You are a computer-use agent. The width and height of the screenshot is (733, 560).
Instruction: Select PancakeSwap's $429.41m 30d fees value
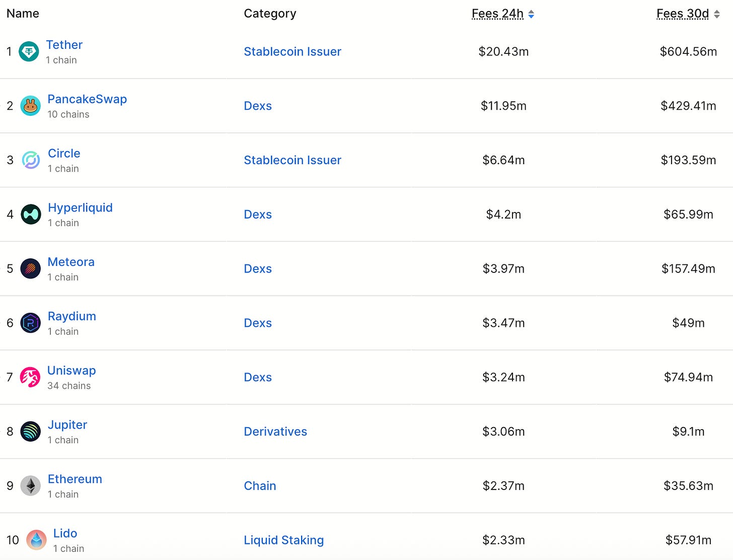[688, 106]
